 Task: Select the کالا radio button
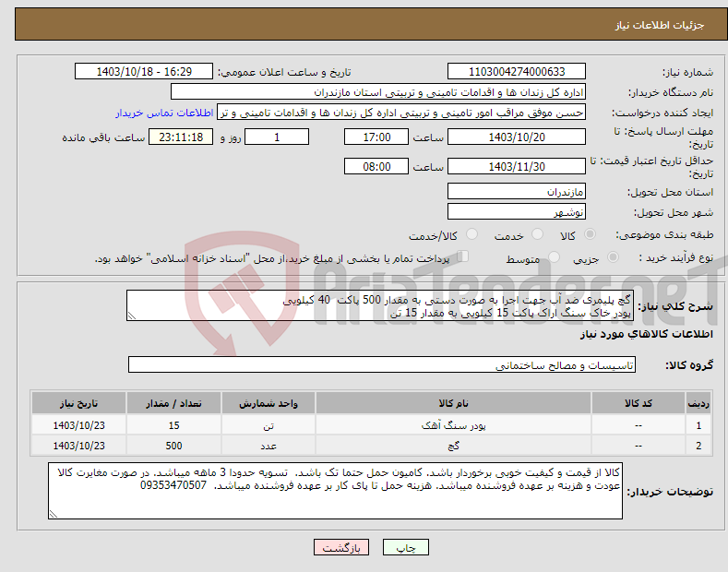[x=590, y=234]
